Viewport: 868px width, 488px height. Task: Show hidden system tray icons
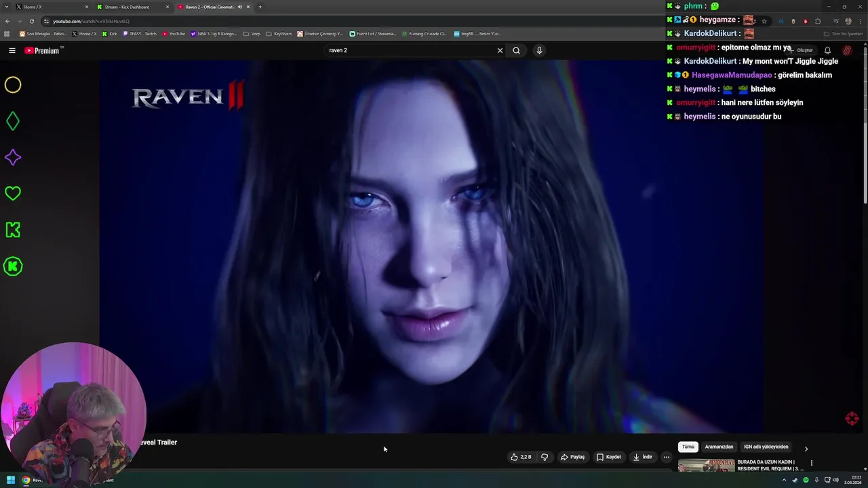784,480
